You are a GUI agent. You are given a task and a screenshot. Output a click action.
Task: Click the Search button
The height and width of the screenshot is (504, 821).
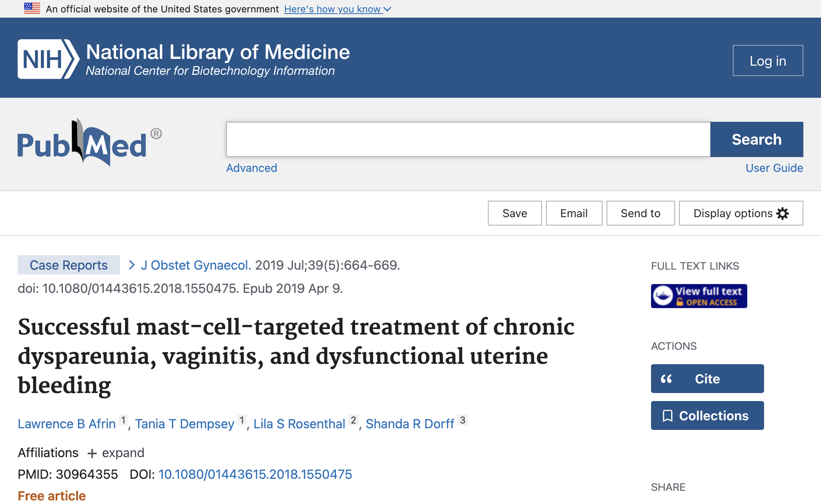[x=756, y=139]
